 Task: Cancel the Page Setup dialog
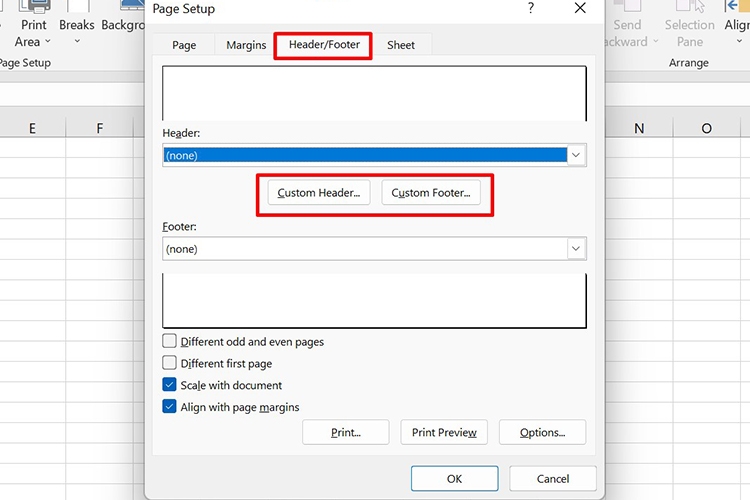(553, 478)
